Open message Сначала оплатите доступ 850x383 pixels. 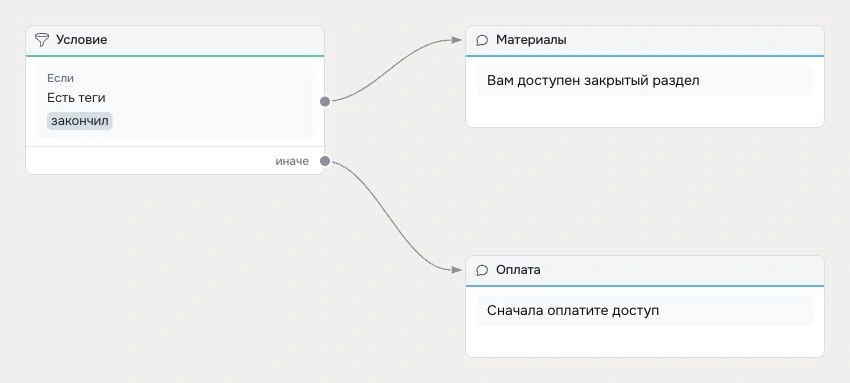coord(645,311)
